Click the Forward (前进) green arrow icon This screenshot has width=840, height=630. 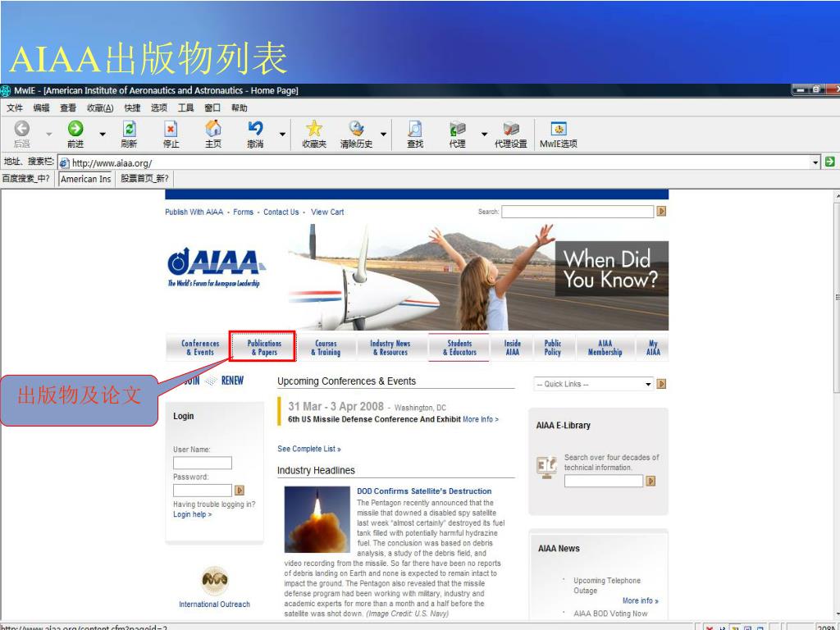click(75, 129)
